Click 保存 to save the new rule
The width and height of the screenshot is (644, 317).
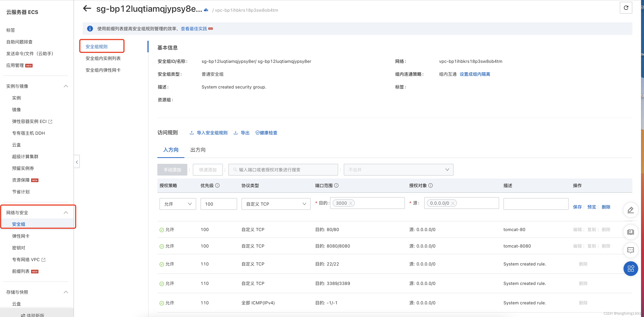577,207
